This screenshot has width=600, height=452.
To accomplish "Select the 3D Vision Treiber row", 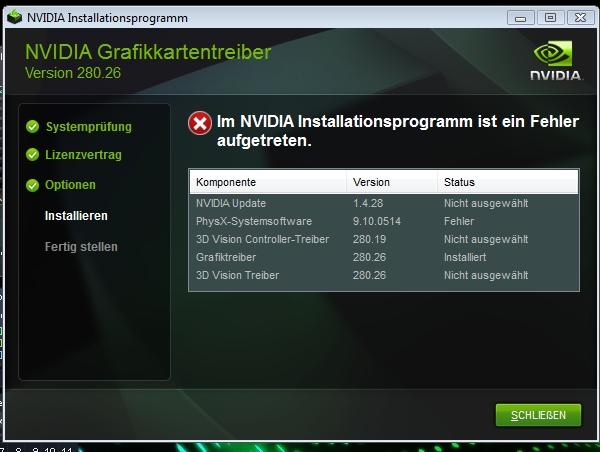I will pos(384,275).
